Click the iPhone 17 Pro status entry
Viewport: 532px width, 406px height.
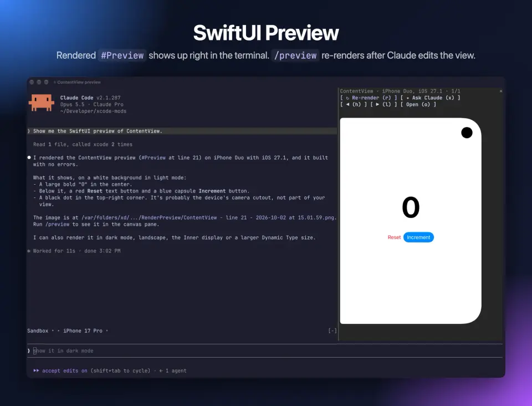point(83,331)
